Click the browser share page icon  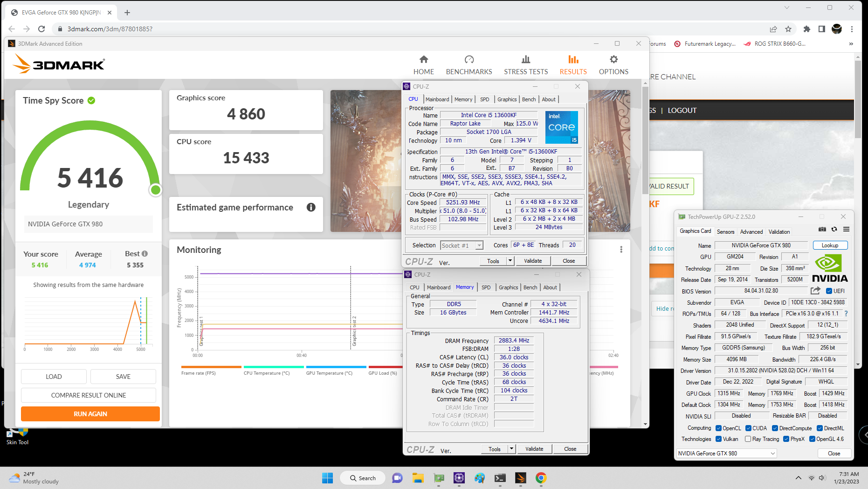click(773, 29)
